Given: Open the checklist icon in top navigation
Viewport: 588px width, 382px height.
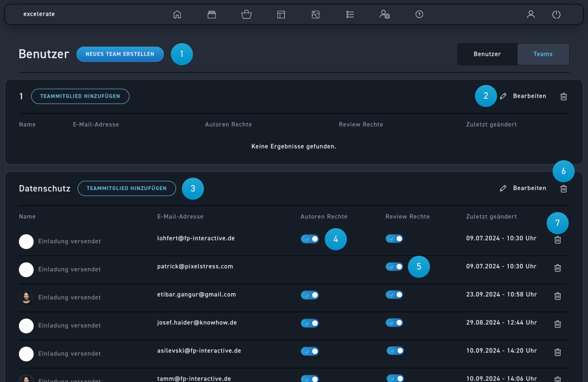Looking at the screenshot, I should pos(350,14).
